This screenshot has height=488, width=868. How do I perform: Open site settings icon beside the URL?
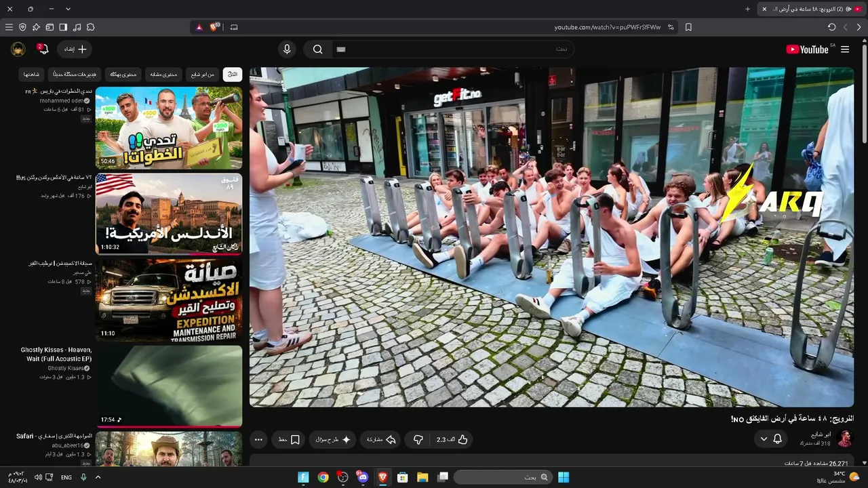(671, 27)
